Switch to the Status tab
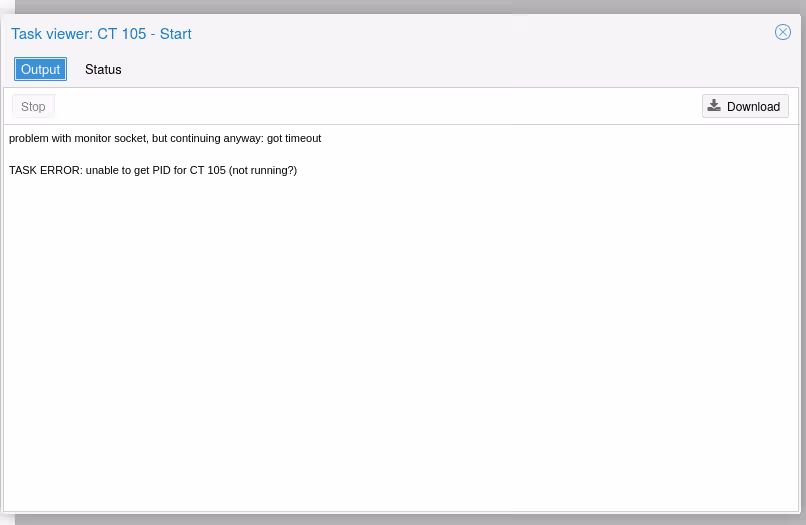This screenshot has height=525, width=806. (x=103, y=70)
